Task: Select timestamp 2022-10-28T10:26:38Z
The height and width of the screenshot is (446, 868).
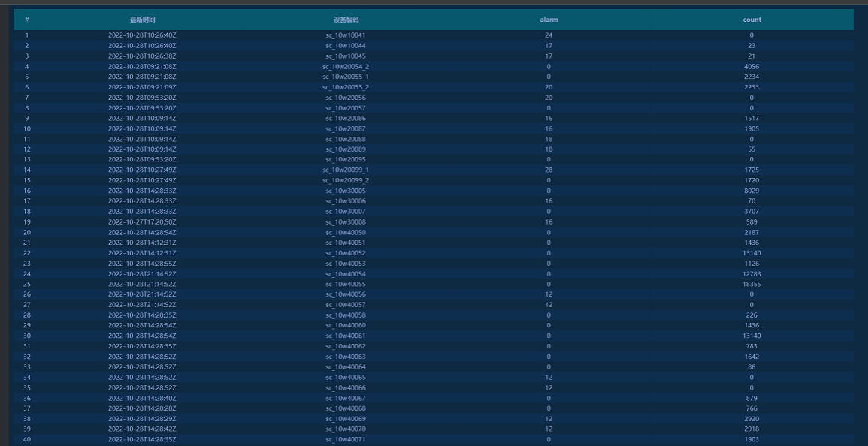Action: pos(142,56)
